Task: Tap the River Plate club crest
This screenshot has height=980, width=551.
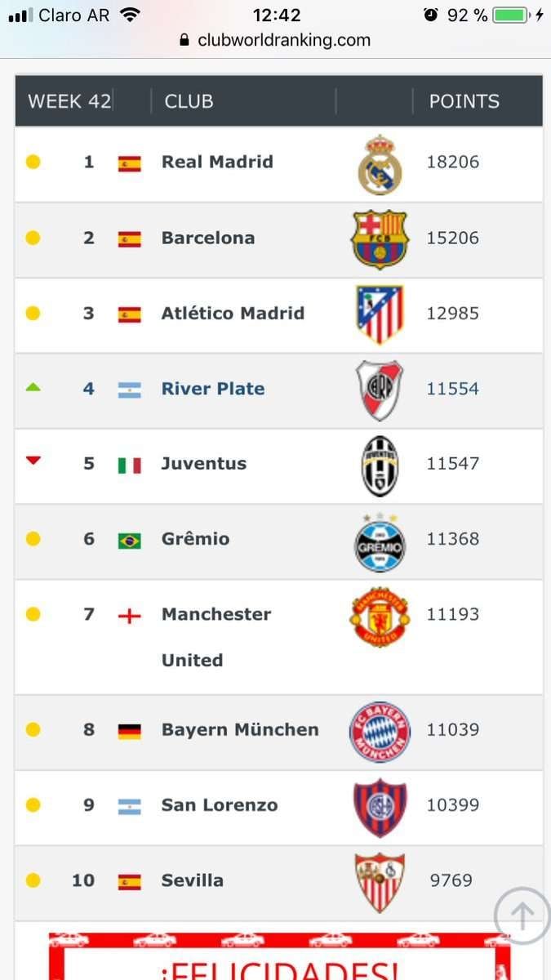Action: (x=380, y=390)
